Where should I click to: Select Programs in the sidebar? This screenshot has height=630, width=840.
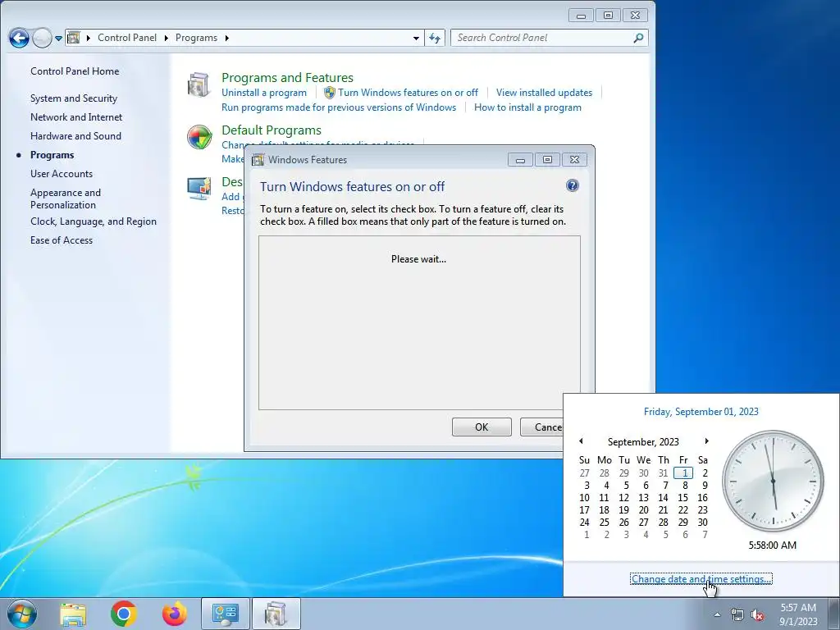52,155
